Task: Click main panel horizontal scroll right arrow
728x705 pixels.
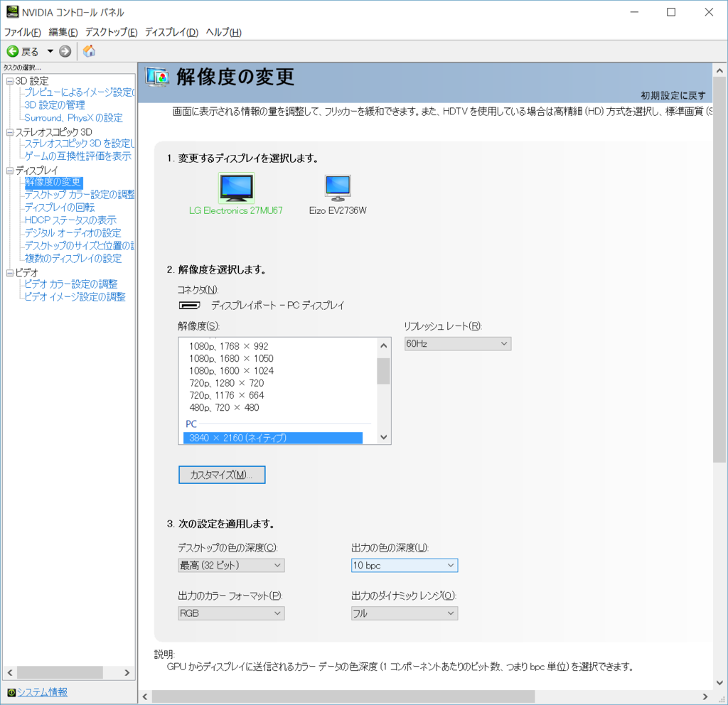Action: tap(705, 696)
